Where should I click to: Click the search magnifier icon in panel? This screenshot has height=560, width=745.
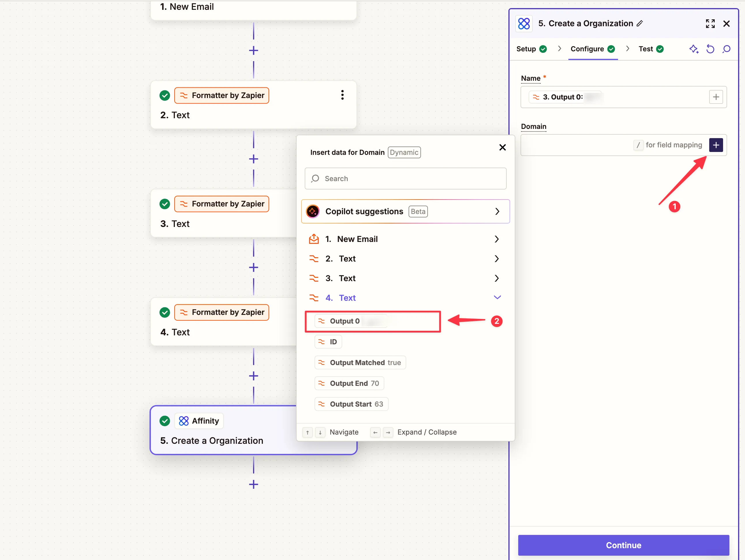[727, 49]
